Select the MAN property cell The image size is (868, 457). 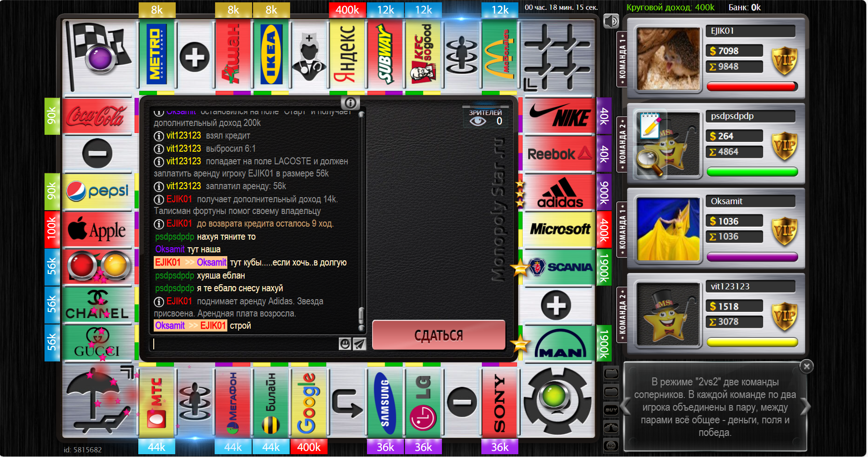click(x=558, y=343)
